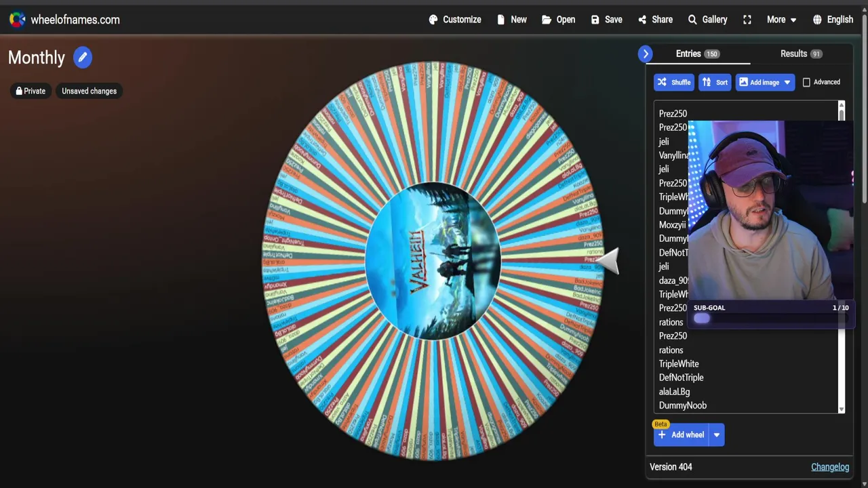Click the alaLaLBg entry line
Viewport: 868px width, 488px height.
(674, 392)
